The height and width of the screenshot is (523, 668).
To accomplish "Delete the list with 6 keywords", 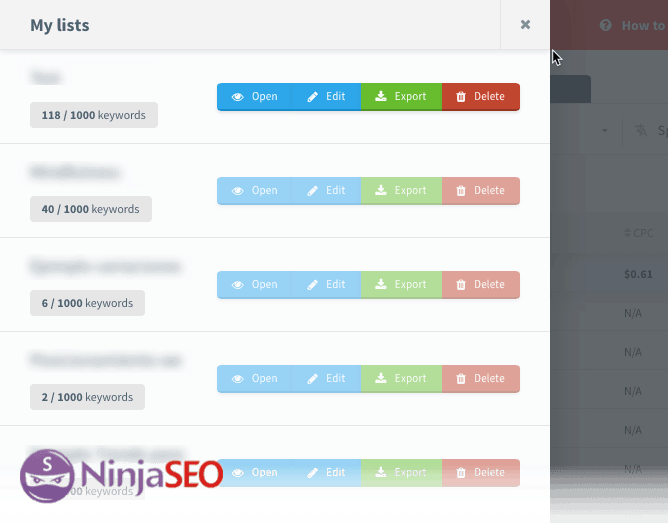I will point(481,284).
